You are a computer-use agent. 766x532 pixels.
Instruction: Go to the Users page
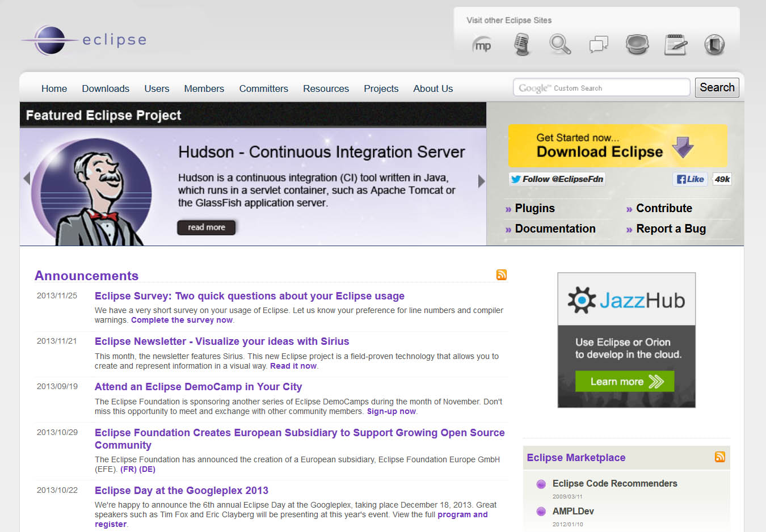(157, 88)
